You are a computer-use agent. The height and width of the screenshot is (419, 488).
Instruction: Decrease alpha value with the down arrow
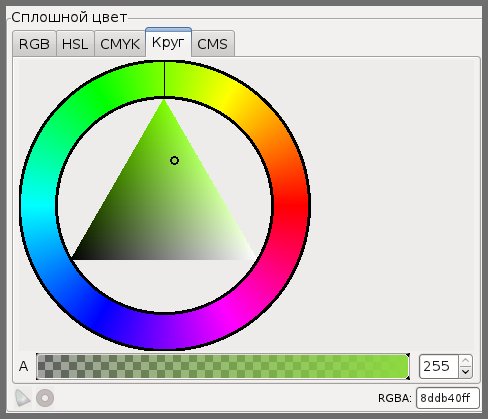click(465, 372)
